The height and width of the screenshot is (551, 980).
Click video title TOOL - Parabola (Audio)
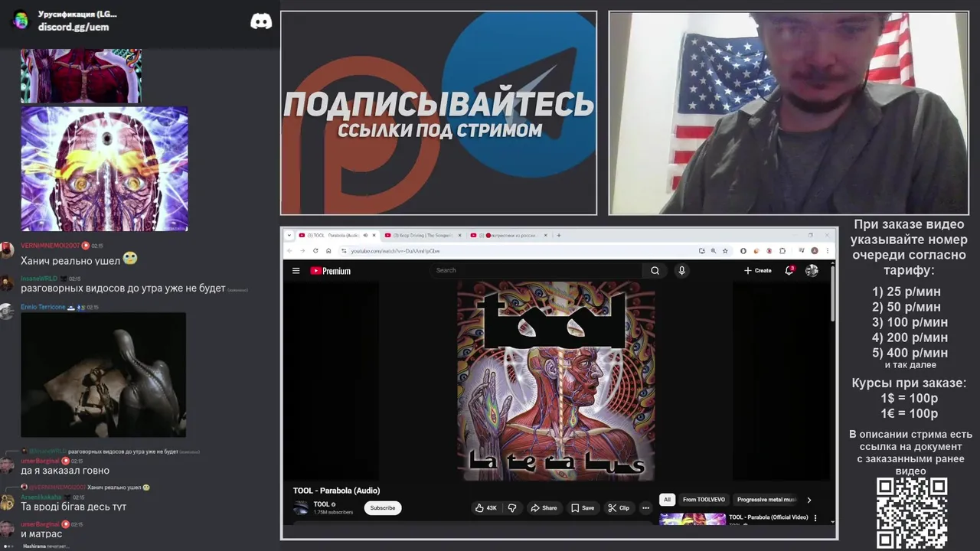pyautogui.click(x=336, y=491)
